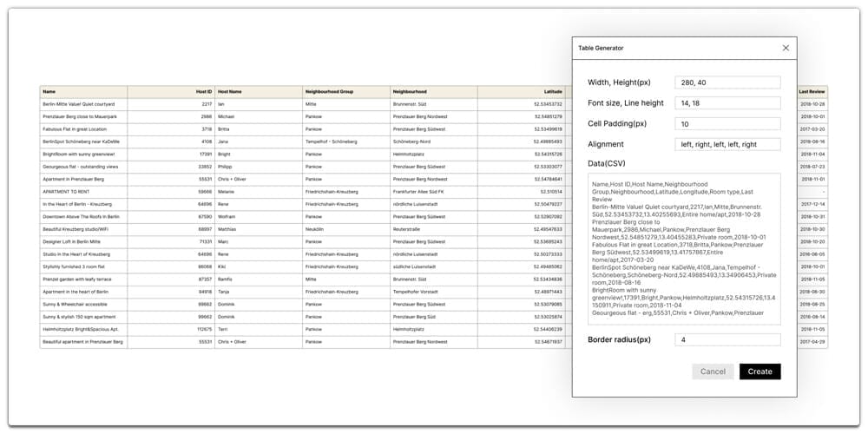This screenshot has height=434, width=868.
Task: Click host name cell 'Wolfram'
Action: [x=259, y=216]
